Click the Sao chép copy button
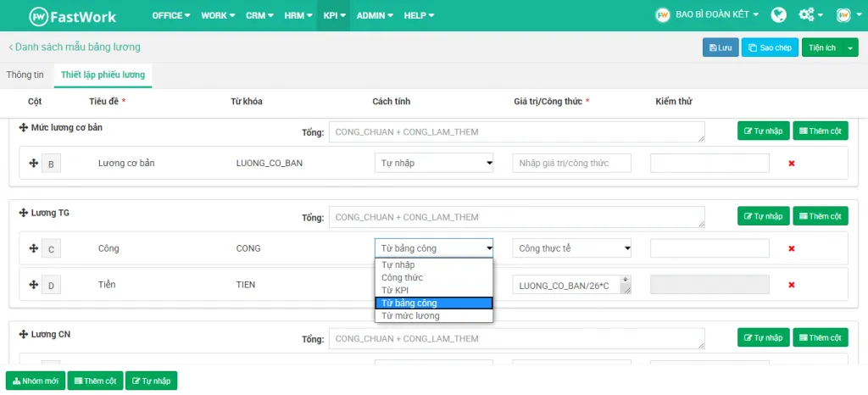This screenshot has width=868, height=395. coord(770,48)
